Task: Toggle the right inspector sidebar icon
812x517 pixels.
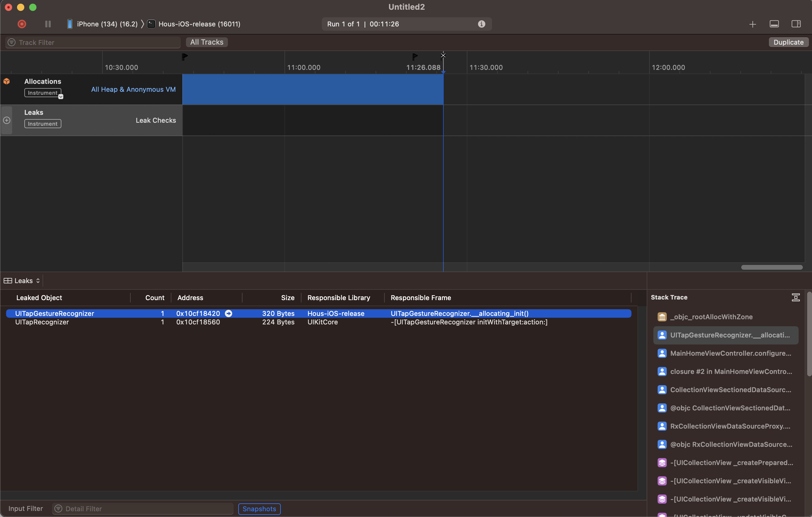Action: (796, 24)
